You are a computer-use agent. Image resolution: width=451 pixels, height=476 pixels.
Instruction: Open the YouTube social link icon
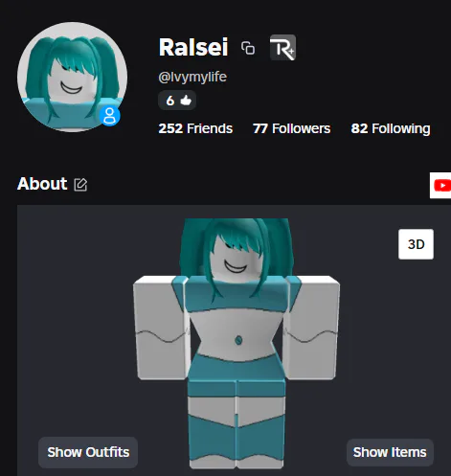(440, 186)
